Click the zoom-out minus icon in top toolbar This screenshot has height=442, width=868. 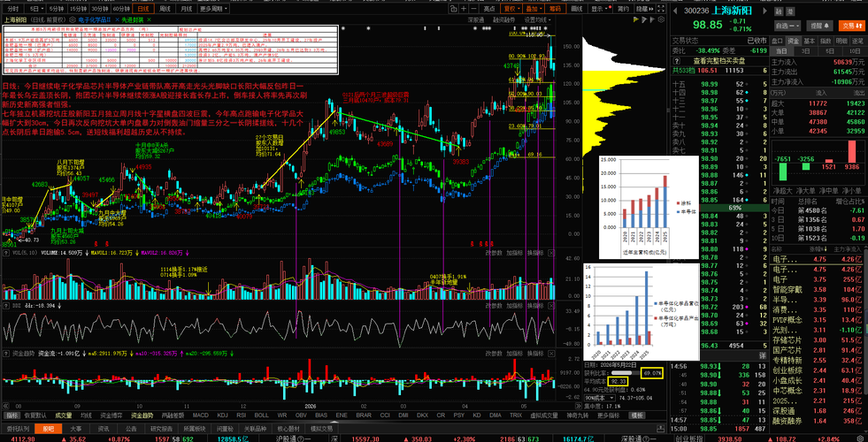coord(474,9)
